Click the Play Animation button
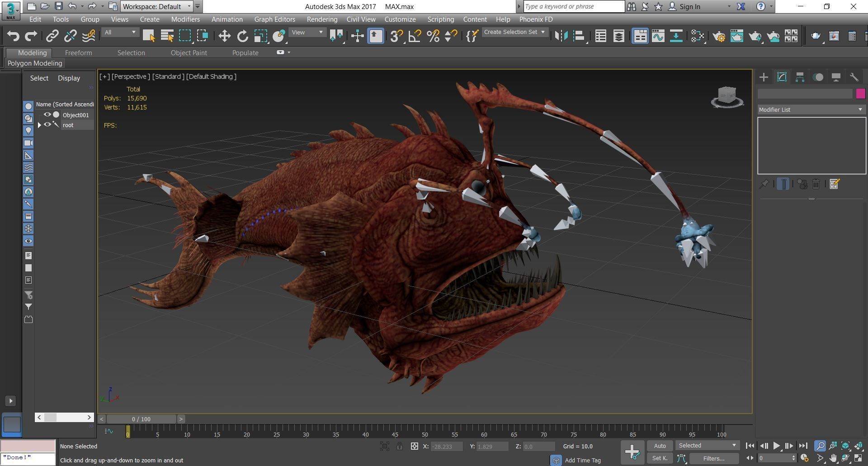Image resolution: width=868 pixels, height=466 pixels. 776,446
